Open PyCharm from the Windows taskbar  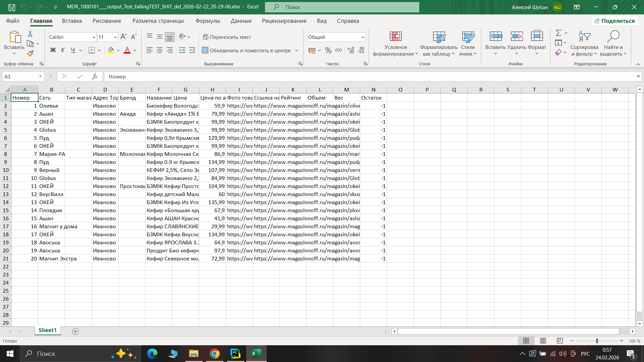pyautogui.click(x=235, y=354)
